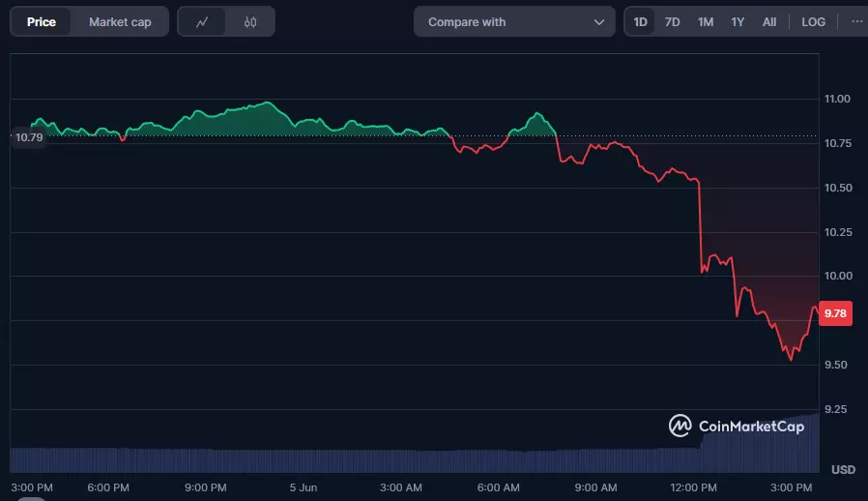Image resolution: width=868 pixels, height=501 pixels.
Task: Click the 9.25 price axis label
Action: pyautogui.click(x=836, y=409)
